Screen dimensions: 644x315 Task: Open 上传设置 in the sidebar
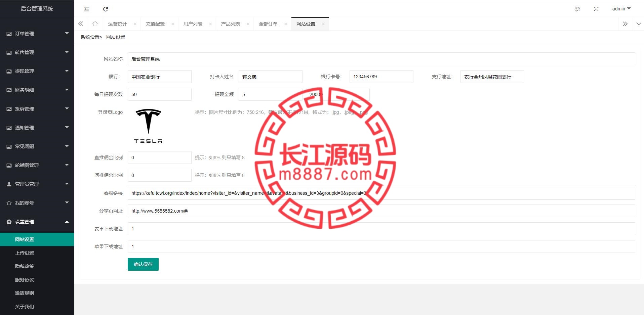click(x=37, y=253)
